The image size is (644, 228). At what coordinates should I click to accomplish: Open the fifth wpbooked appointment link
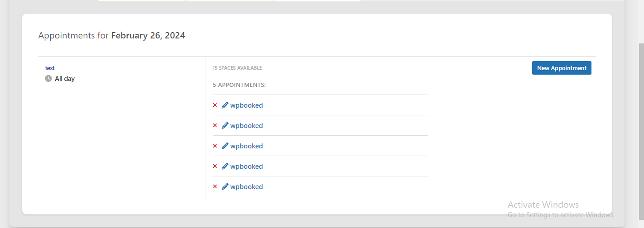click(x=246, y=187)
